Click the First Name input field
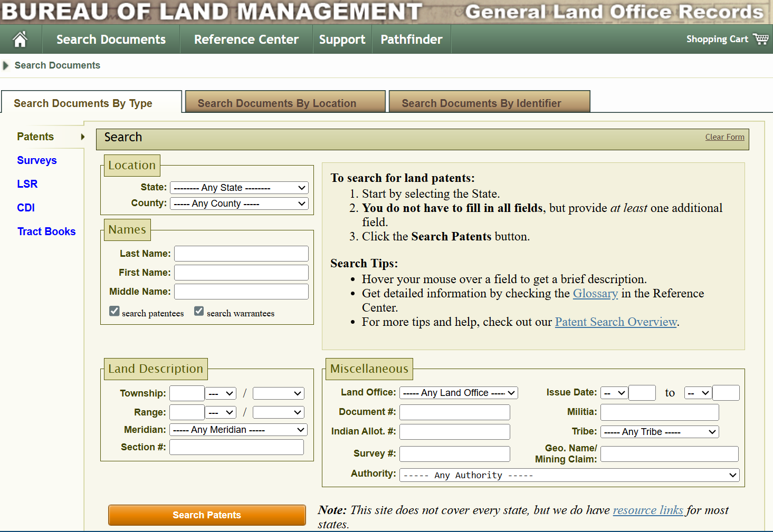773x532 pixels. point(242,273)
